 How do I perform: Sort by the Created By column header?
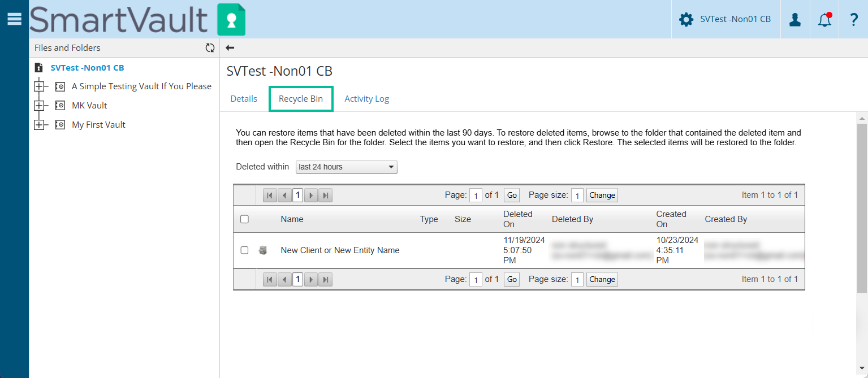pyautogui.click(x=726, y=219)
